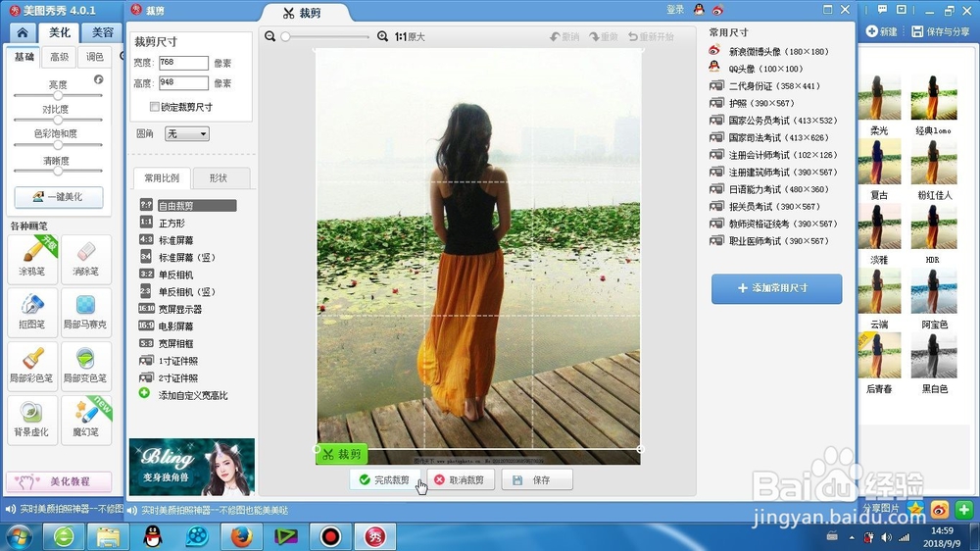Click the 一键美化 button

(59, 197)
